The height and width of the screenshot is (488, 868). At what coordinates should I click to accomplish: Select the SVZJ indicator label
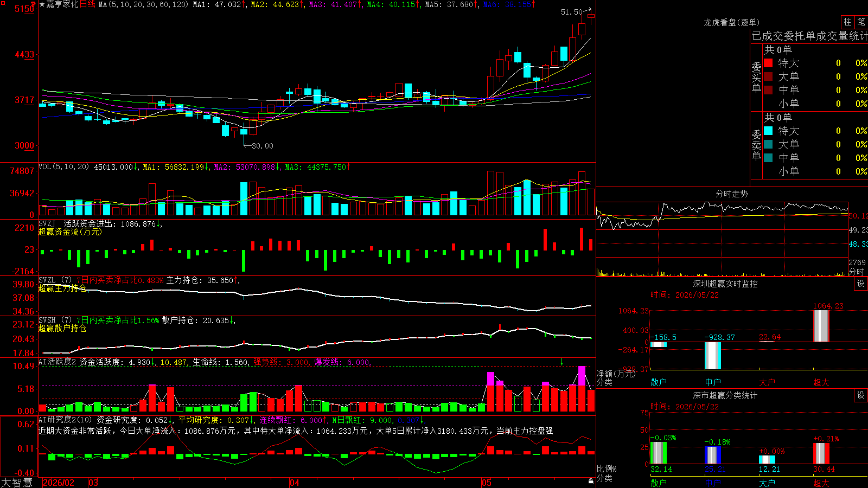click(x=47, y=223)
